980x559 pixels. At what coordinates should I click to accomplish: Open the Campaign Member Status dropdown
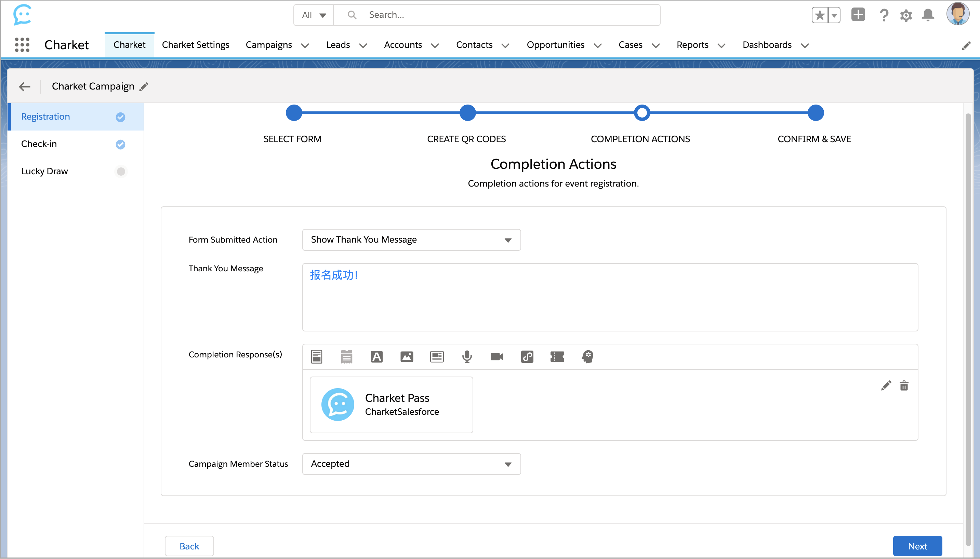(x=411, y=464)
